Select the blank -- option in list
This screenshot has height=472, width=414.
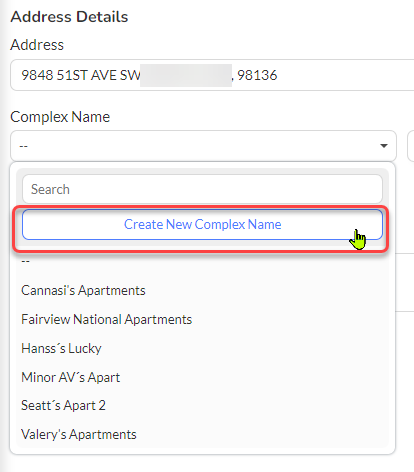[x=26, y=261]
